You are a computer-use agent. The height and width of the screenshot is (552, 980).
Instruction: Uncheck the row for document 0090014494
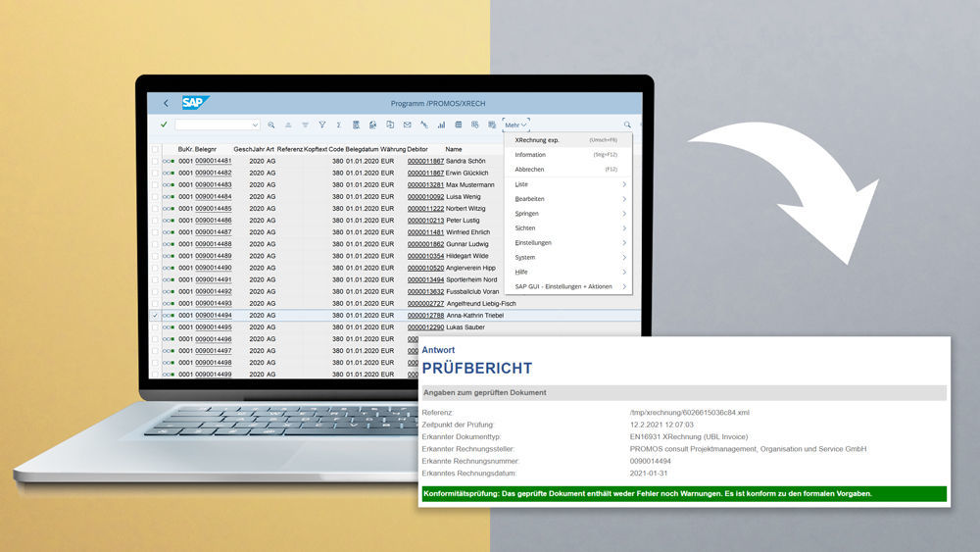coord(155,316)
